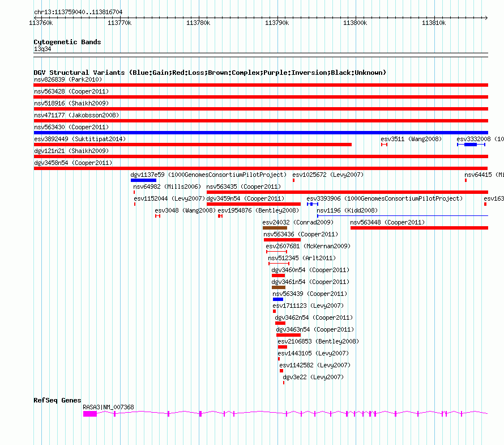
Task: Click the 113760k ruler label
Action: 41,23
